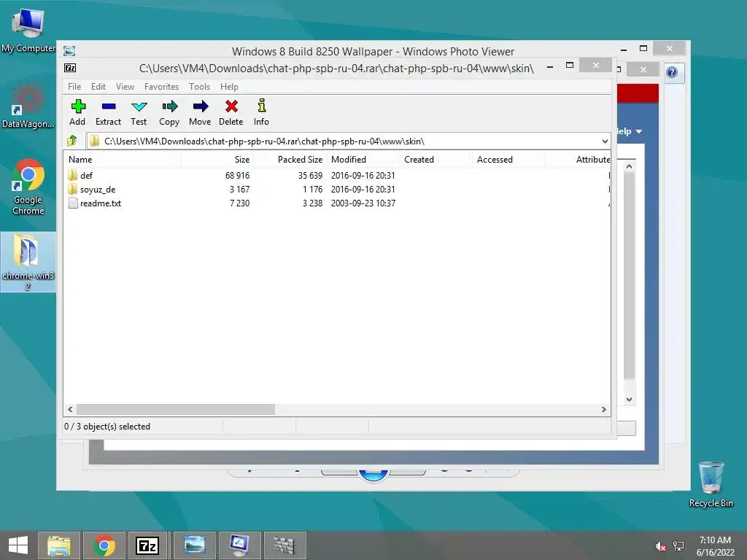
Task: Sort by the Name column header
Action: [x=123, y=160]
